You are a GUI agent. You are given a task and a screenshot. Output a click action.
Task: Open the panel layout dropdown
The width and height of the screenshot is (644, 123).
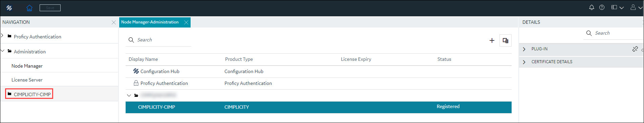617,7
